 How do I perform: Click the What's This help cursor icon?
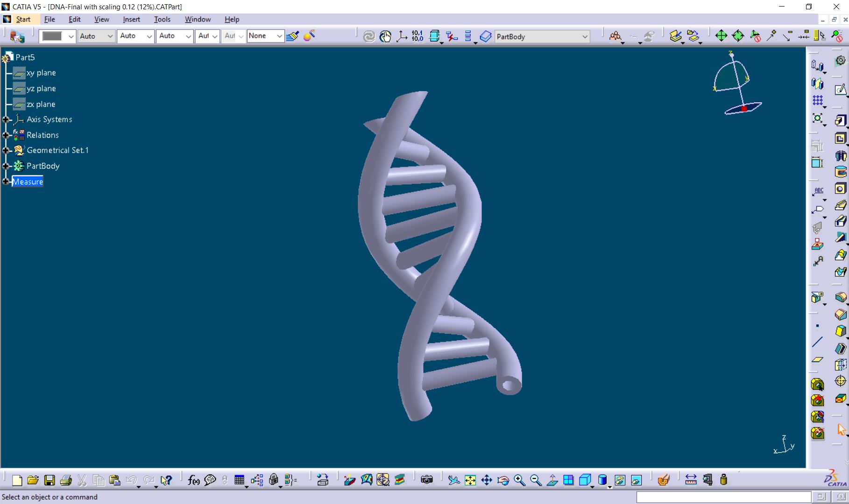166,480
